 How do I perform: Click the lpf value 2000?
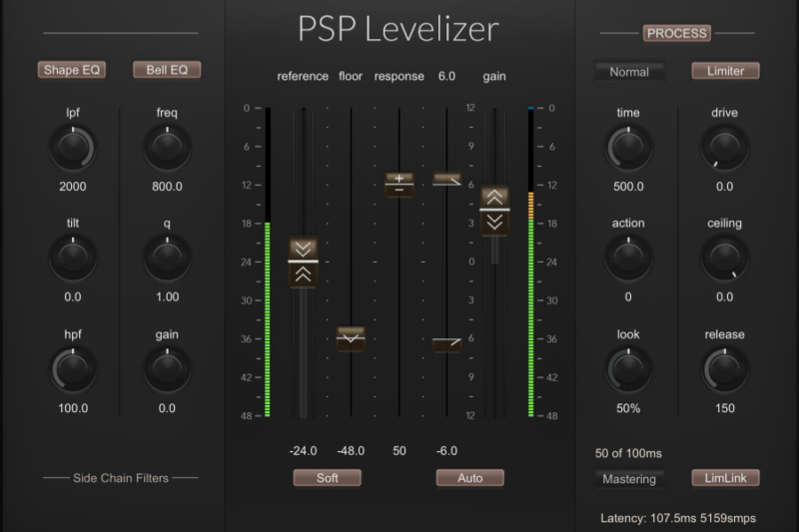[72, 187]
